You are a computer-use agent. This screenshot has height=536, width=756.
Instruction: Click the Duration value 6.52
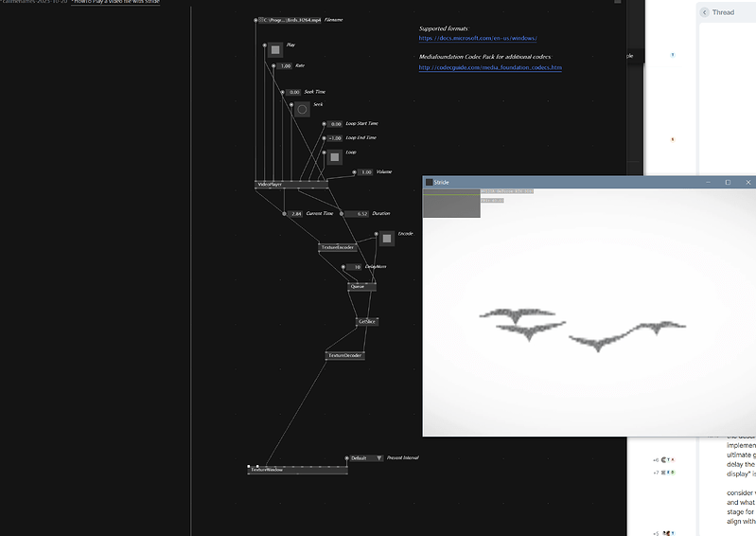(x=358, y=214)
